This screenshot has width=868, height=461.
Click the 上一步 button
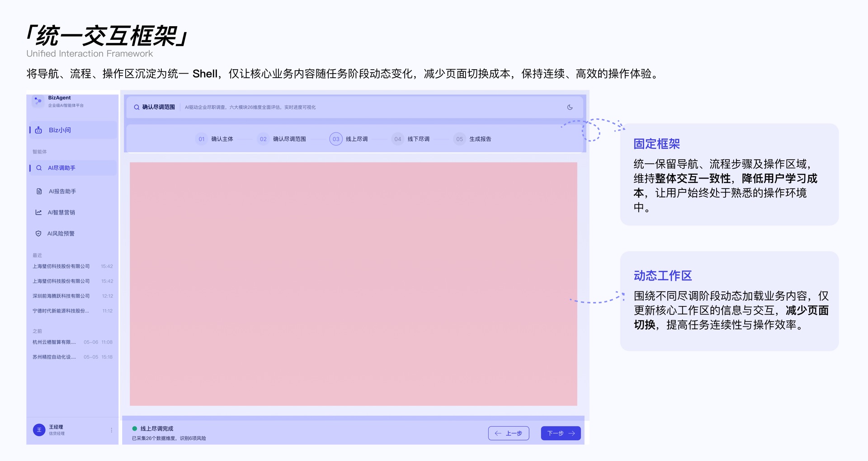(509, 433)
